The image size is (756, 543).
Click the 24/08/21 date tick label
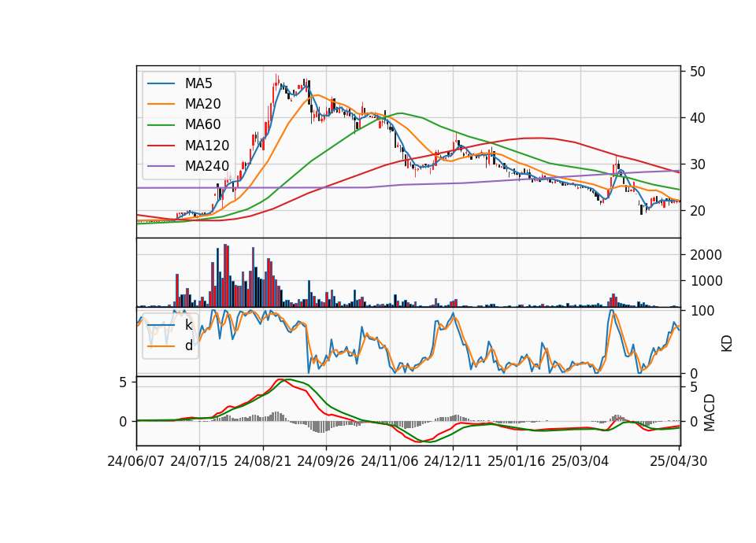point(263,462)
